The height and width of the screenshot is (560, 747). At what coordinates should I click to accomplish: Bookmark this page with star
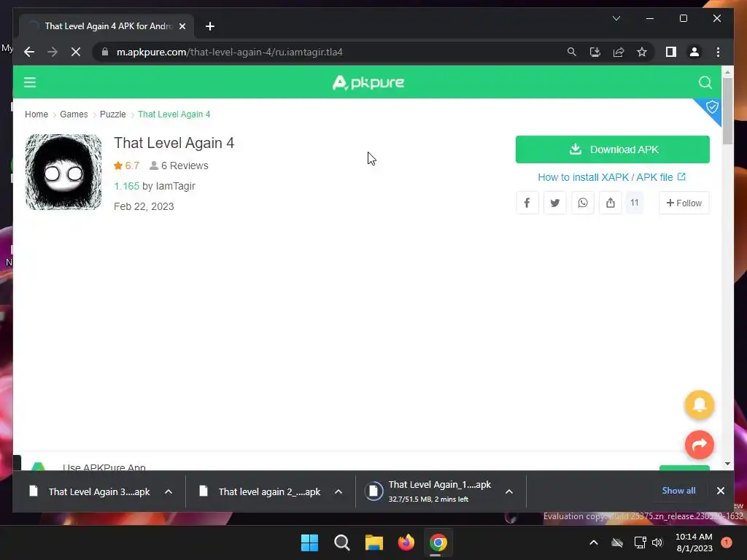click(642, 52)
